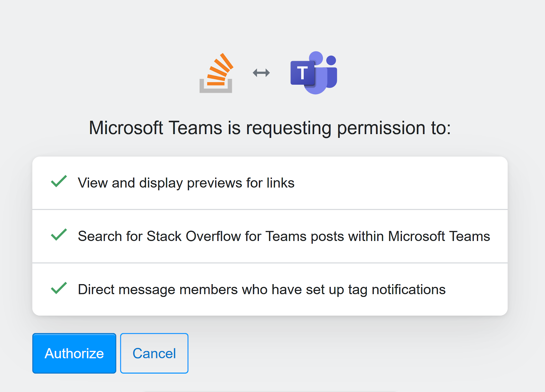The image size is (545, 392).
Task: Click checkmark next to Search for Stack Overflow
Action: (59, 235)
